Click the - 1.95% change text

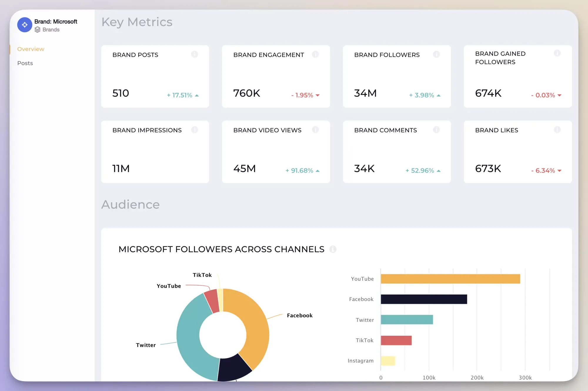302,95
